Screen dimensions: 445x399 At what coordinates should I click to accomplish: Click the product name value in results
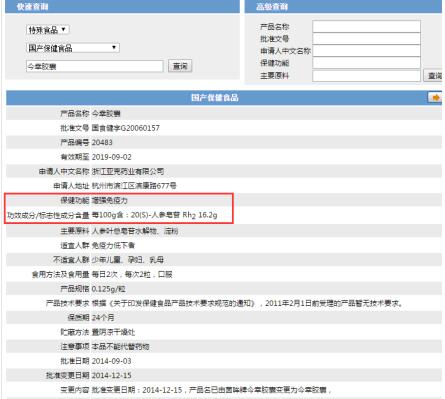[x=106, y=114]
